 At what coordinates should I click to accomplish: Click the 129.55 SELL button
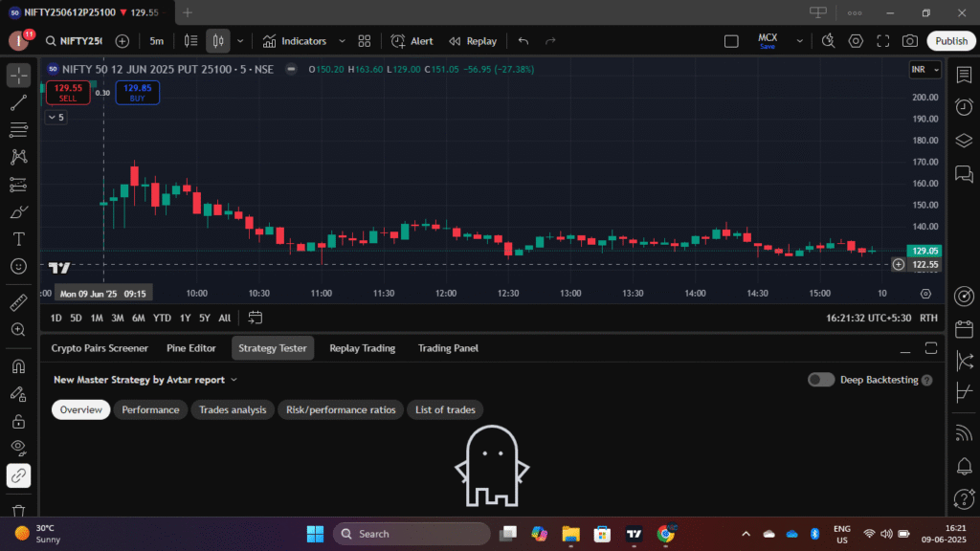[68, 93]
